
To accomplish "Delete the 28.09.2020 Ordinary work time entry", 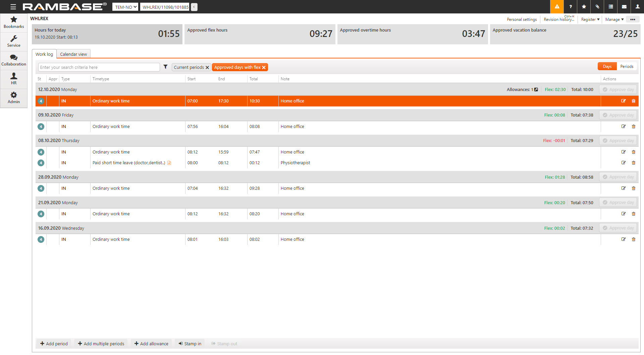I will [633, 188].
